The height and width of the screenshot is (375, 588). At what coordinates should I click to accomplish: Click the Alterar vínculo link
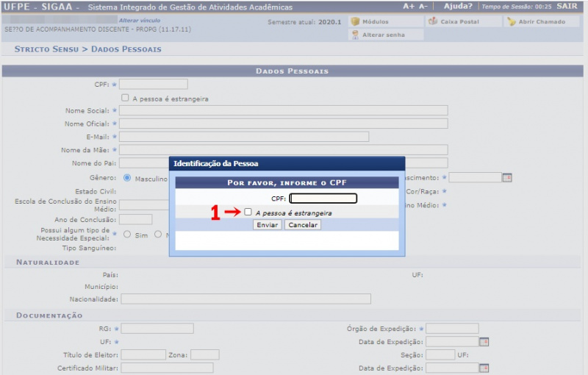point(140,21)
